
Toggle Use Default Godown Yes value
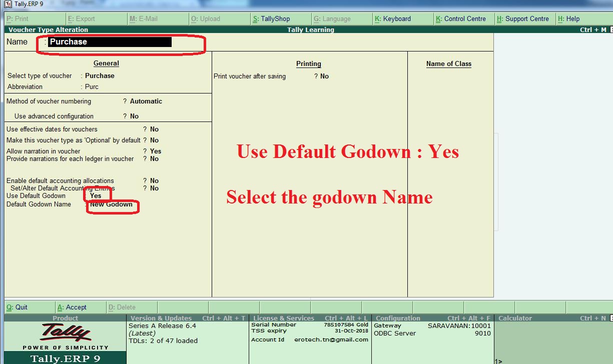click(96, 196)
